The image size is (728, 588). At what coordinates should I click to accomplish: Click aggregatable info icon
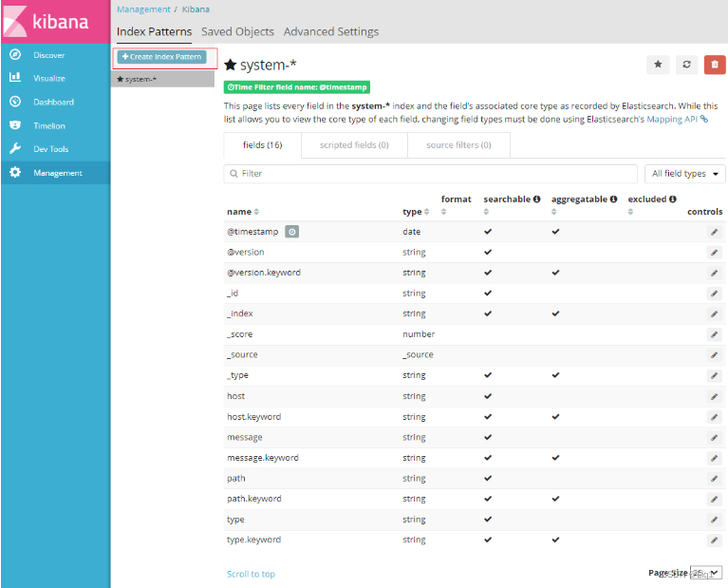(613, 199)
